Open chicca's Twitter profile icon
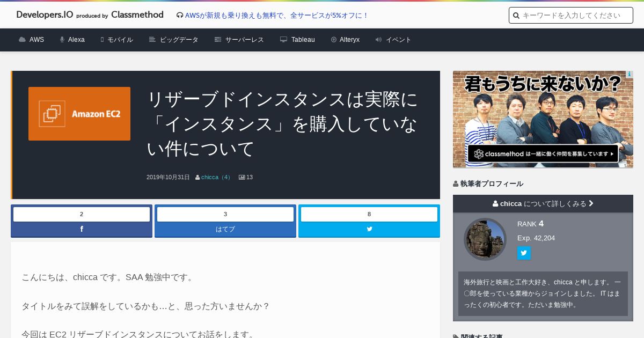644x338 pixels. pos(524,253)
